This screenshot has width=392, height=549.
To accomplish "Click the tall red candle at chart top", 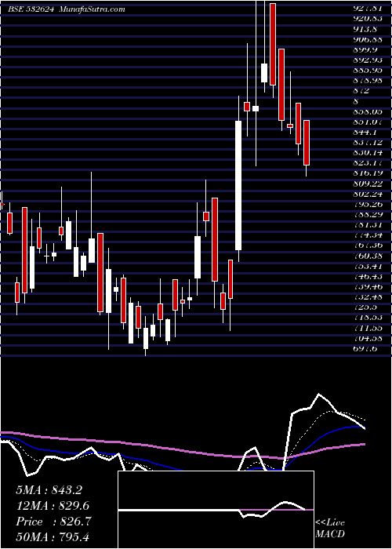I will pos(273,44).
